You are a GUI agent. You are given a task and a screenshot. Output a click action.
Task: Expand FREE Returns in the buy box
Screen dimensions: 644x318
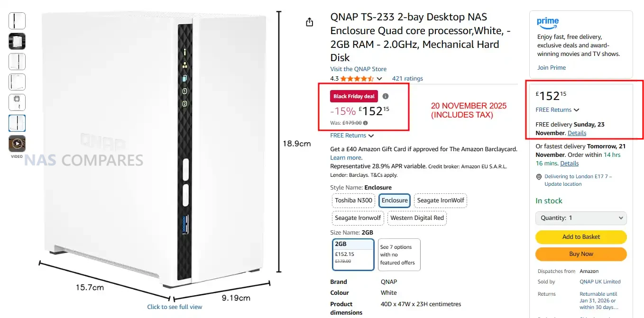(x=557, y=110)
